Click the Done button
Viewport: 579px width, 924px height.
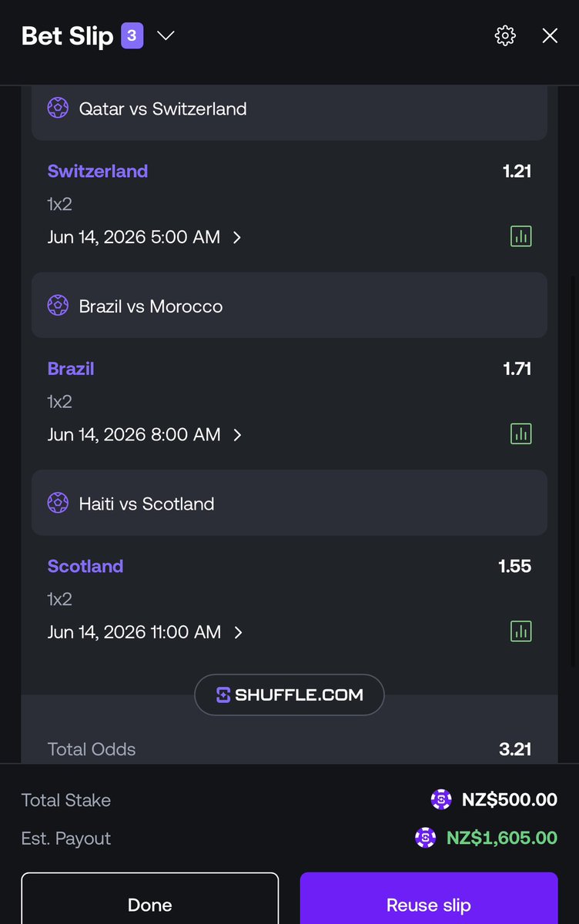[x=149, y=898]
